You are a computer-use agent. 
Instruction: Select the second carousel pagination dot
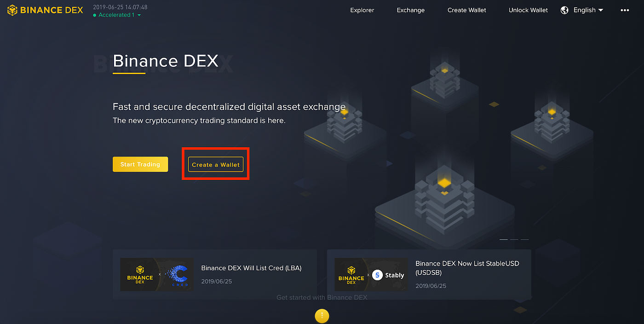tap(515, 239)
